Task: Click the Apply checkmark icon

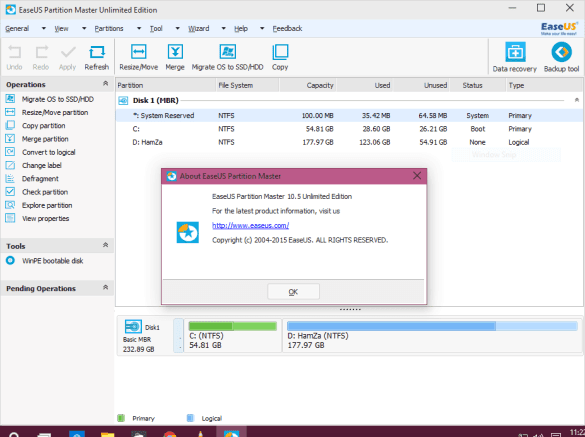Action: click(68, 57)
